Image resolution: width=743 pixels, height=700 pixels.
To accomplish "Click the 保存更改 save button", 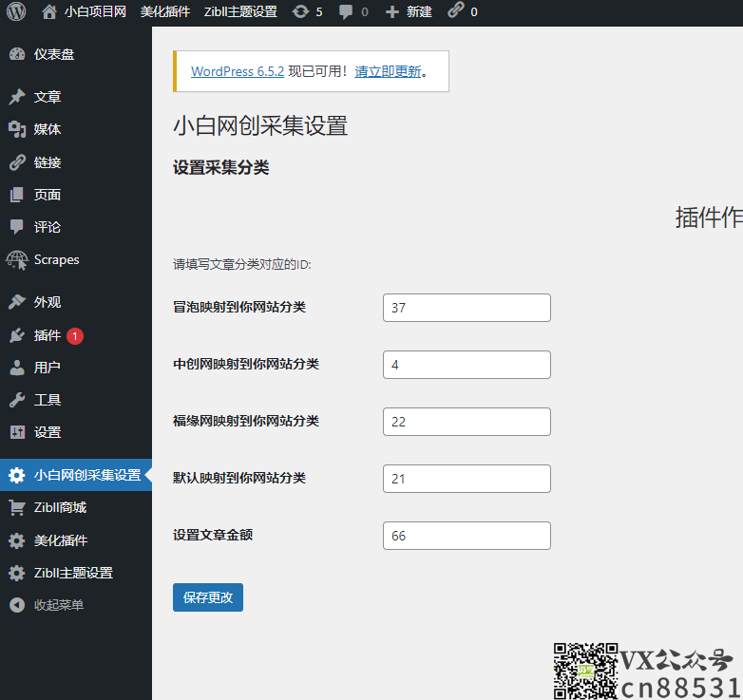I will 208,597.
